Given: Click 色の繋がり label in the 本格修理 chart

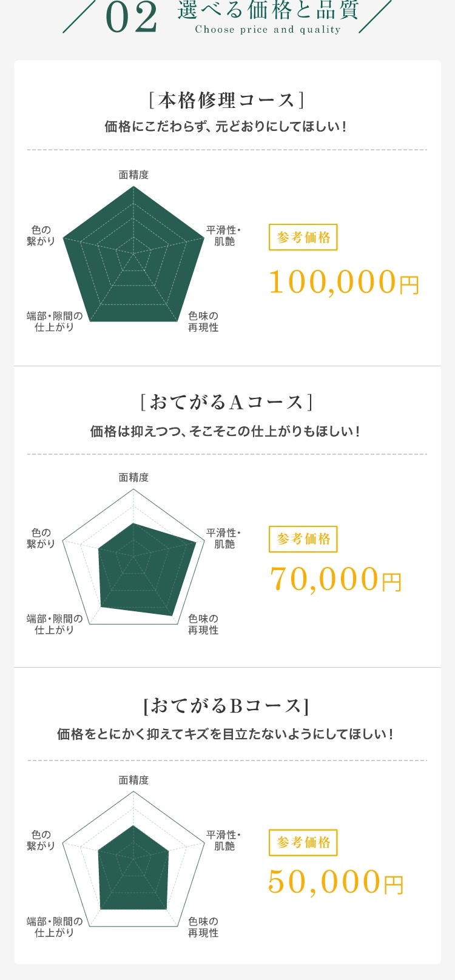Looking at the screenshot, I should pos(41,235).
